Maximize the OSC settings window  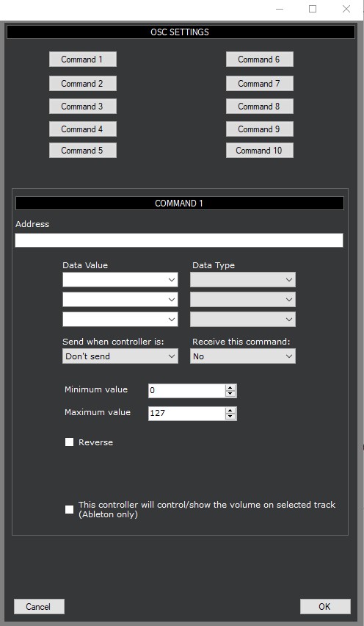point(313,9)
